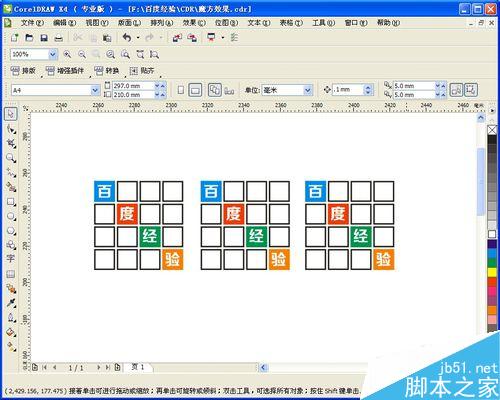Toggle the rightmost property bar button
The height and width of the screenshot is (400, 500).
471,90
